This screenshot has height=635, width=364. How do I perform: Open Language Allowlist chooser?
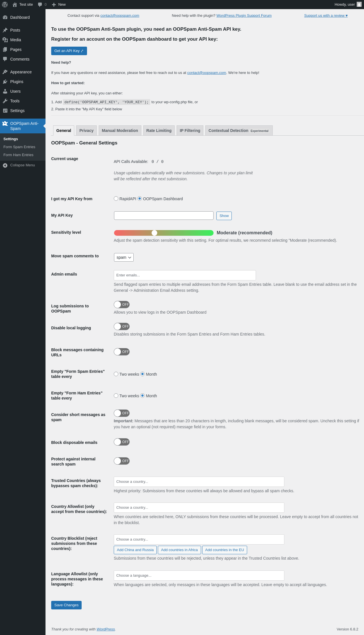[199, 576]
